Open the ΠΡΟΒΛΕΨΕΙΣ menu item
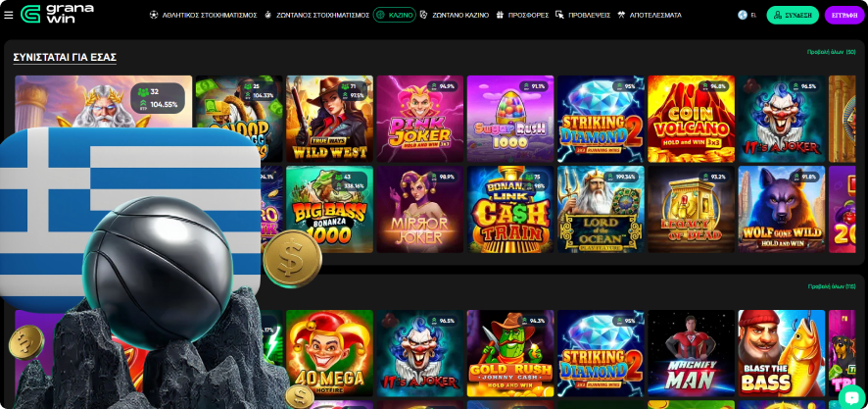 (x=590, y=16)
